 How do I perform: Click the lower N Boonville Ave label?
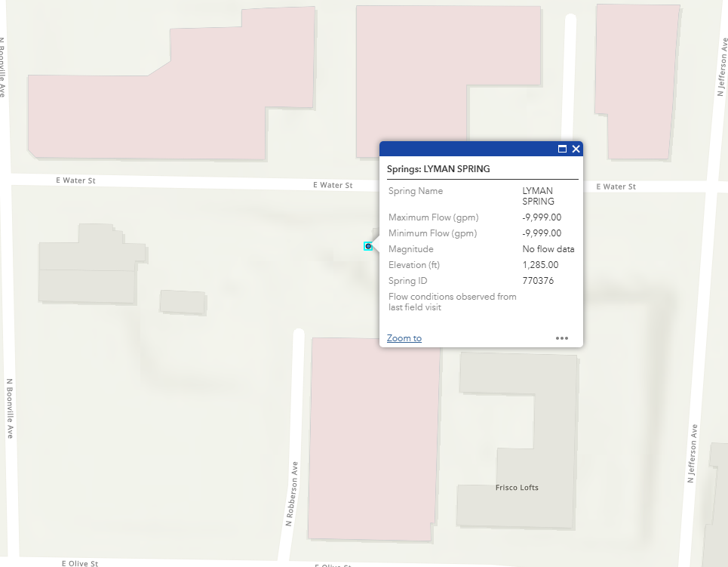[x=10, y=408]
